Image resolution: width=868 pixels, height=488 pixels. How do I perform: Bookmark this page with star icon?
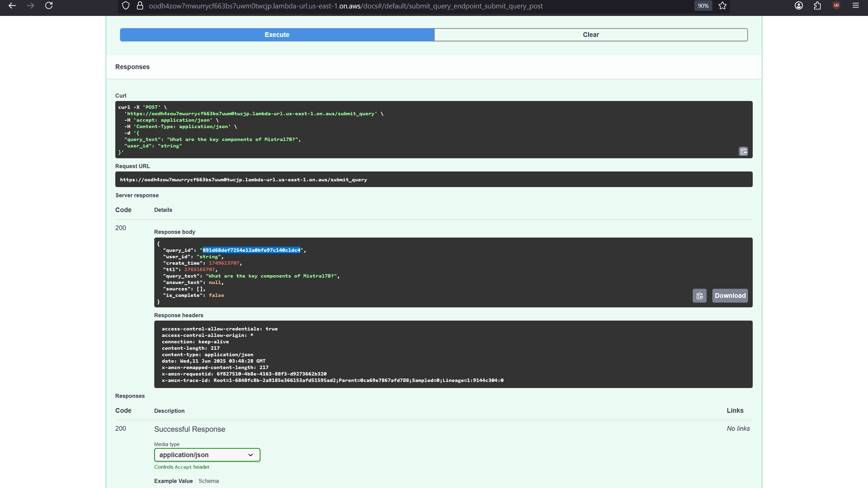pyautogui.click(x=723, y=6)
